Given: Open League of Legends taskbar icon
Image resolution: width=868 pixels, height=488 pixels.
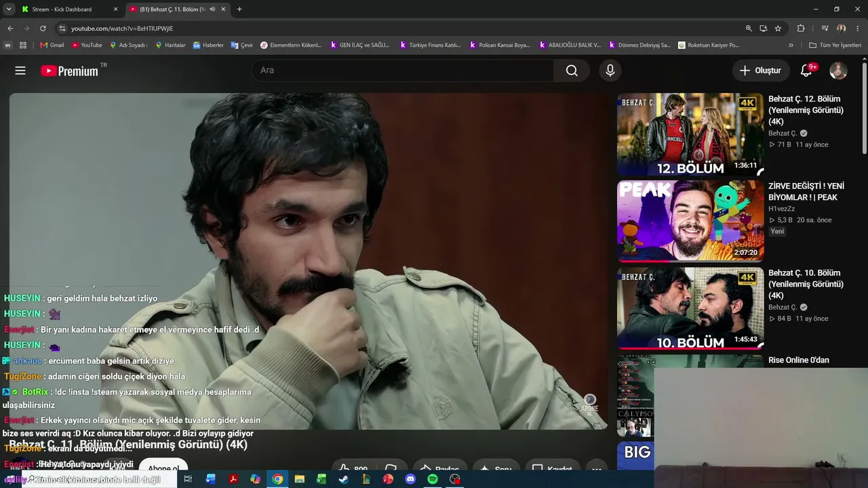Looking at the screenshot, I should click(x=366, y=479).
